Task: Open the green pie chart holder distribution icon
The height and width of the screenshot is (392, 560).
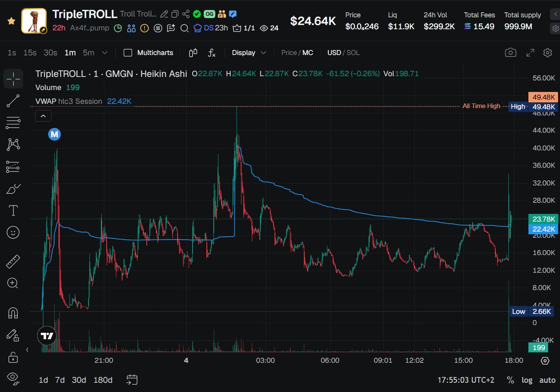Action: (x=118, y=28)
